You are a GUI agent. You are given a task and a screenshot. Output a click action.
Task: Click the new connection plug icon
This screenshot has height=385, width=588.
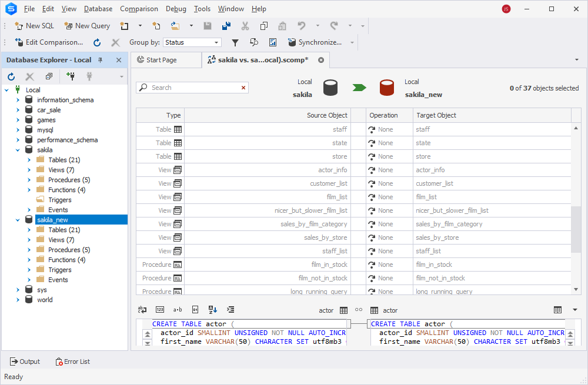[71, 76]
